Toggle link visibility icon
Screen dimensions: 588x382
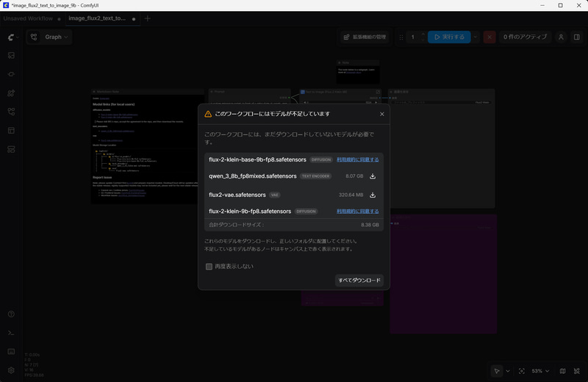[x=577, y=371]
